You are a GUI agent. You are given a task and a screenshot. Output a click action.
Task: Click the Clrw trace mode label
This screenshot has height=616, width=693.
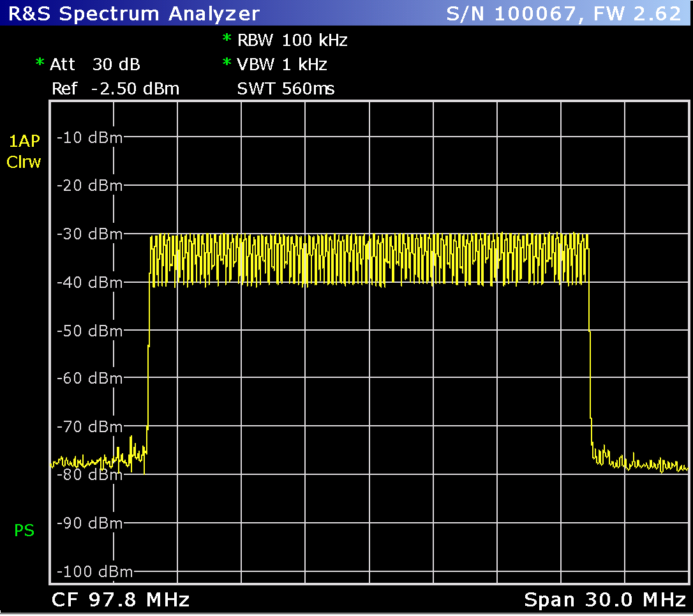24,162
